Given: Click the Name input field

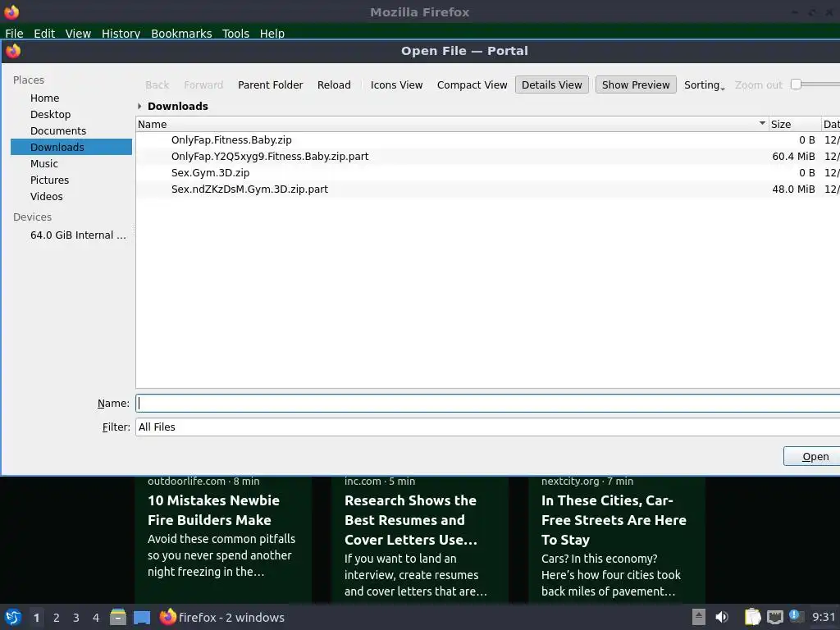Looking at the screenshot, I should [487, 404].
